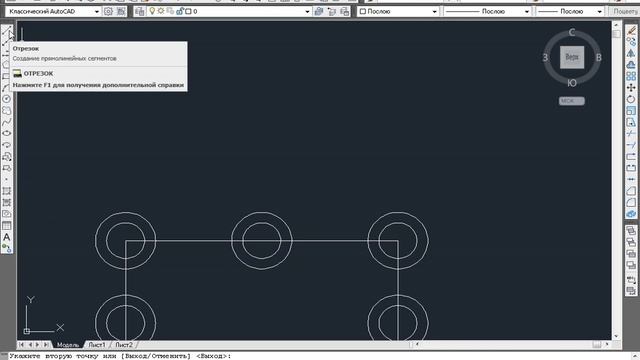The width and height of the screenshot is (640, 360).
Task: Select the Construction Line tool
Action: click(7, 42)
